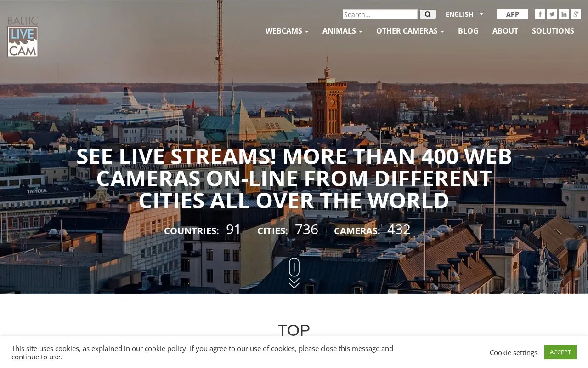The image size is (588, 368).
Task: Open the English language dropdown
Action: [x=464, y=14]
